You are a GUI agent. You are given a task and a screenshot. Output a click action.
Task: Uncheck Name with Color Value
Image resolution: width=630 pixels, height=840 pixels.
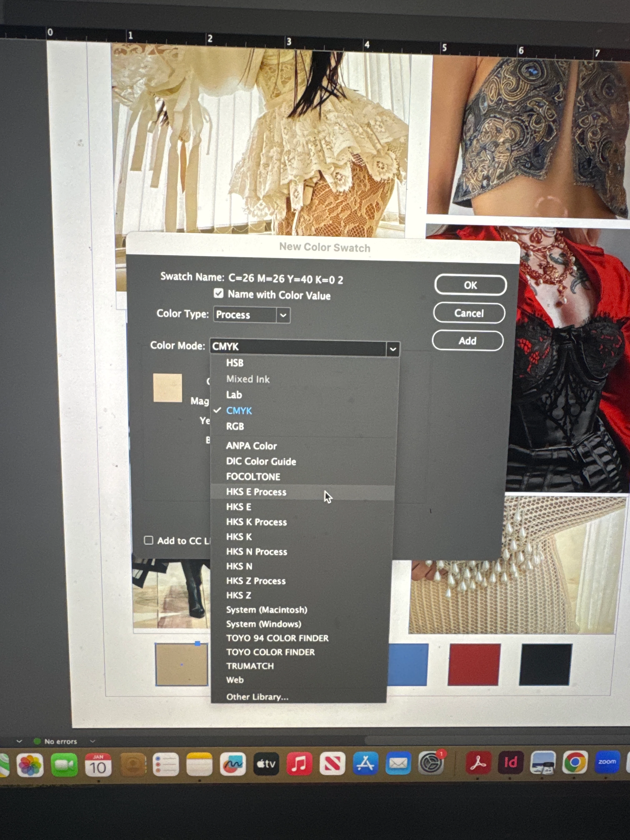218,293
